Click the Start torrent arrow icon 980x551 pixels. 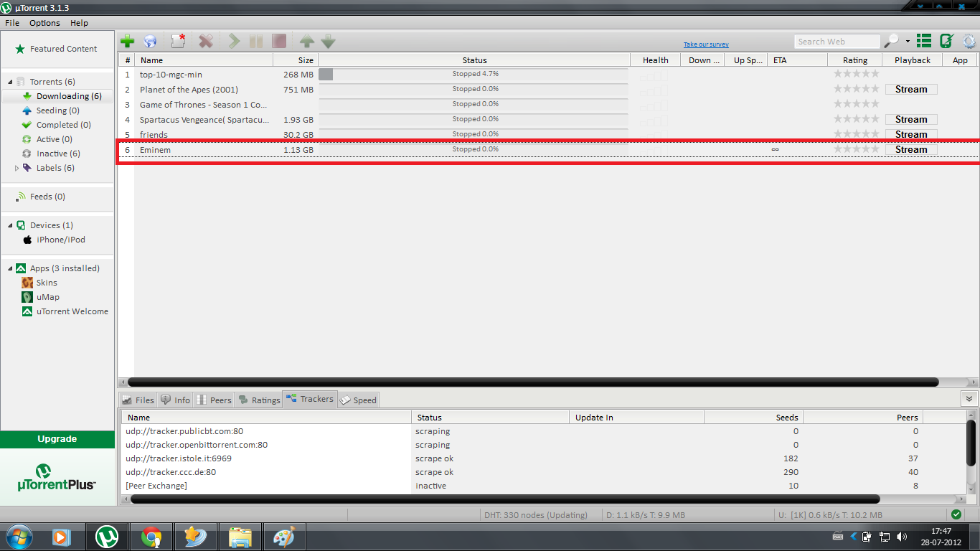pyautogui.click(x=235, y=42)
